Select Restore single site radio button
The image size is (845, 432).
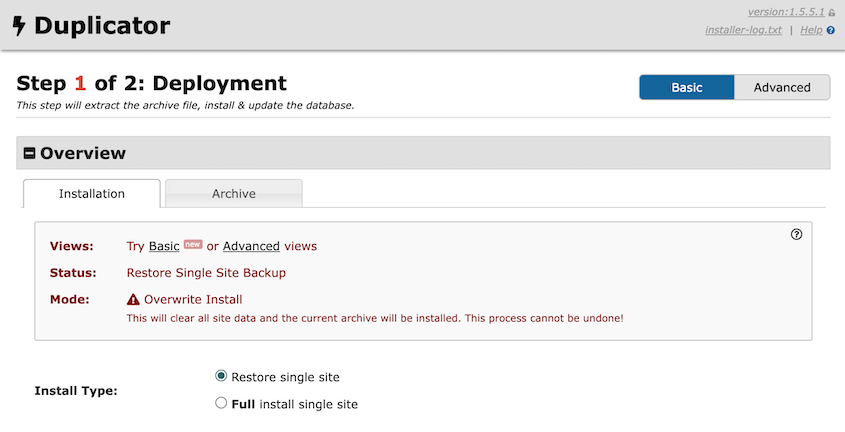221,376
